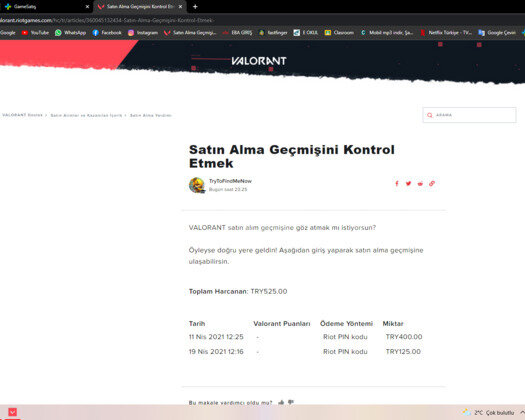Switch to the GameSatış browser tab
The width and height of the screenshot is (525, 420).
46,6
